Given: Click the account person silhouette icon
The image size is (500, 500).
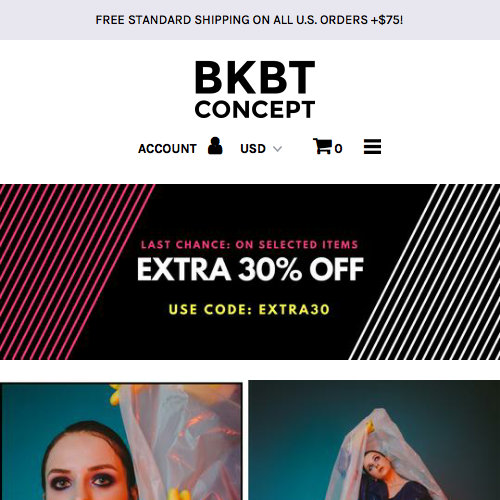Looking at the screenshot, I should pyautogui.click(x=215, y=146).
